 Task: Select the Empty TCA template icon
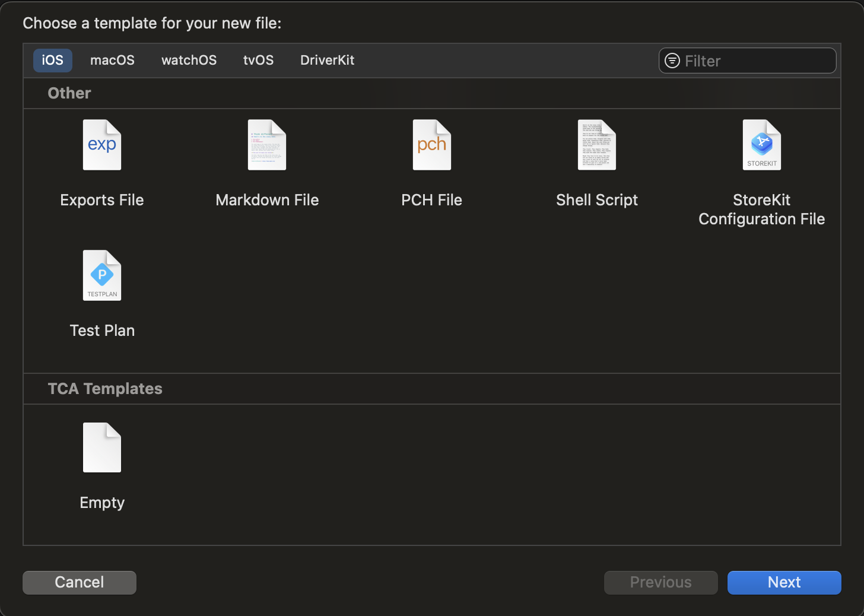coord(102,447)
